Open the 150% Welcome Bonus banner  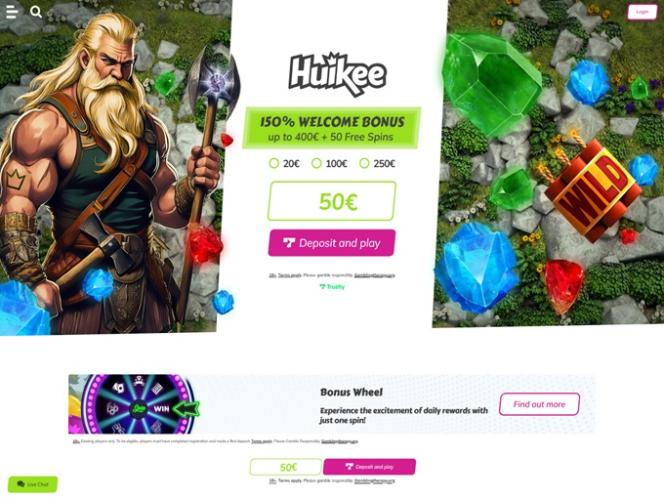click(332, 128)
